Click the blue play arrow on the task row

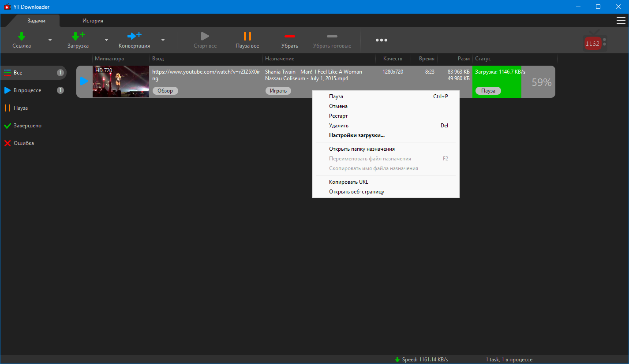pos(84,82)
